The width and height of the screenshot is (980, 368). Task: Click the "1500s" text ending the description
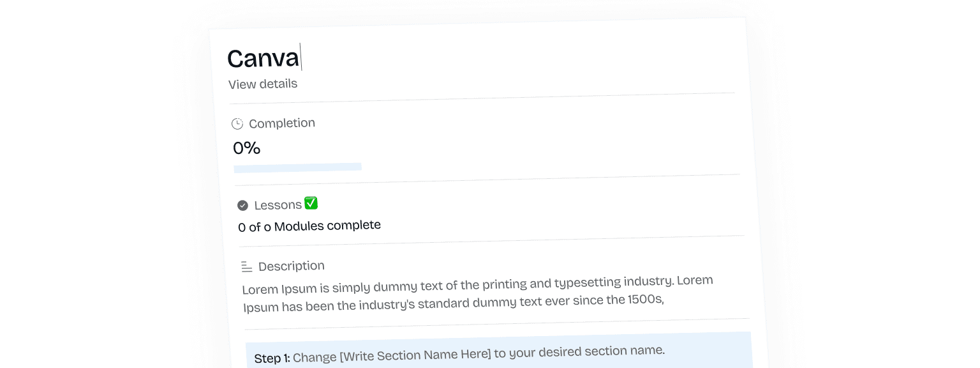click(646, 299)
